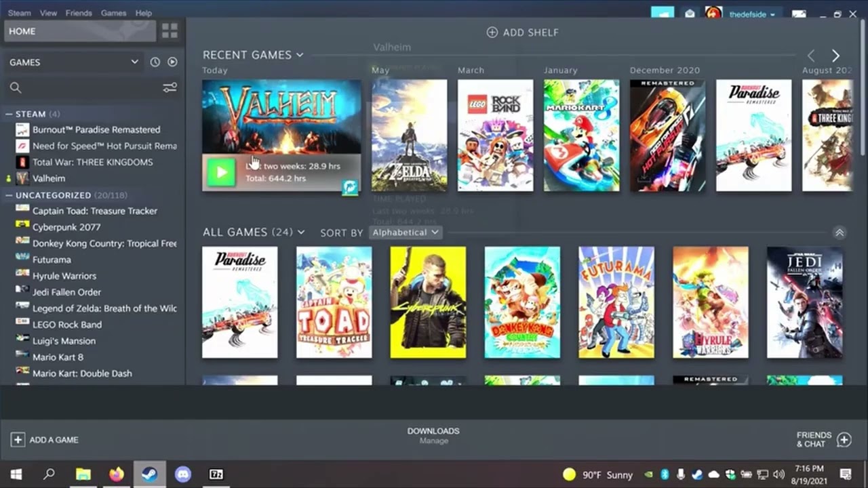868x488 pixels.
Task: Select Futurama in the sidebar list
Action: pos(96,260)
